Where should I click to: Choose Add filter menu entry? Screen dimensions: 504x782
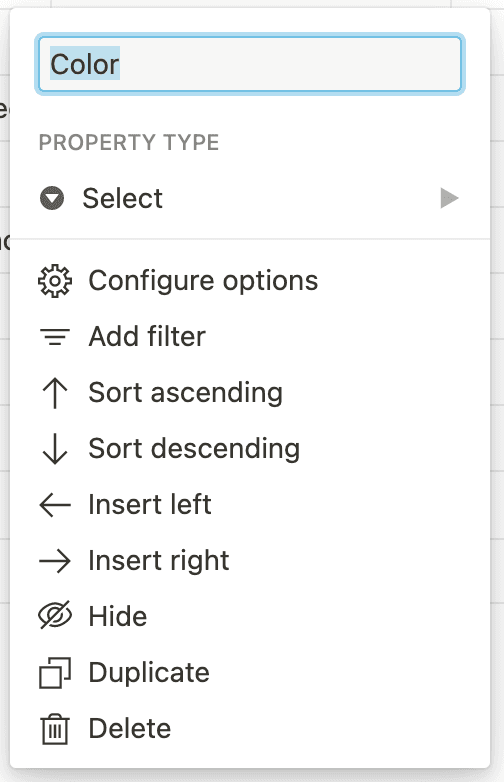(x=250, y=337)
